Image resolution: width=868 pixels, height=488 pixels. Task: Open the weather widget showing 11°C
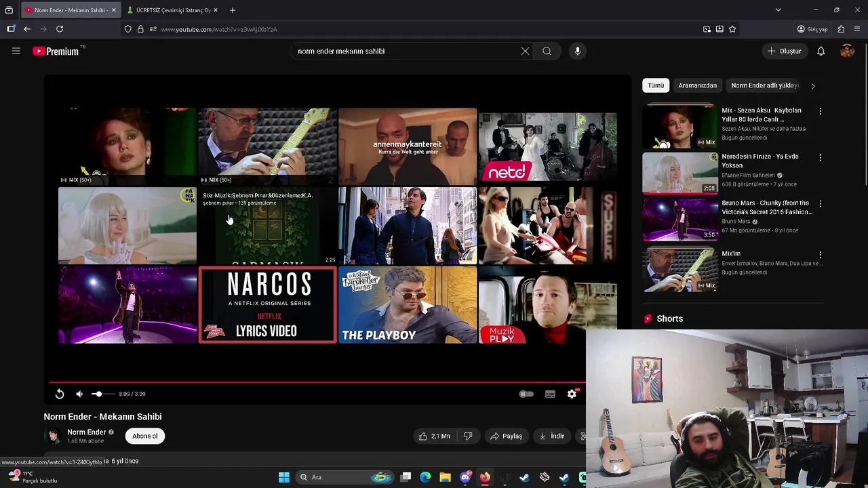click(x=33, y=477)
